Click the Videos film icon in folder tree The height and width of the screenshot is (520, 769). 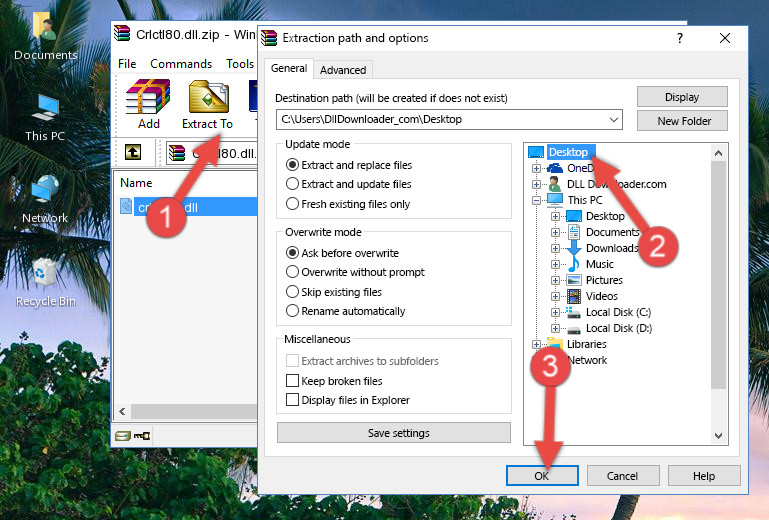coord(574,296)
